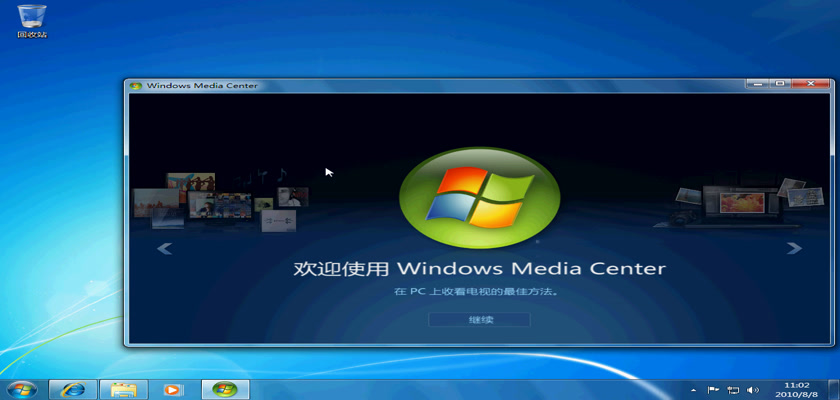Screen dimensions: 840x400
Task: Open Windows Media Player from the taskbar
Action: point(173,389)
